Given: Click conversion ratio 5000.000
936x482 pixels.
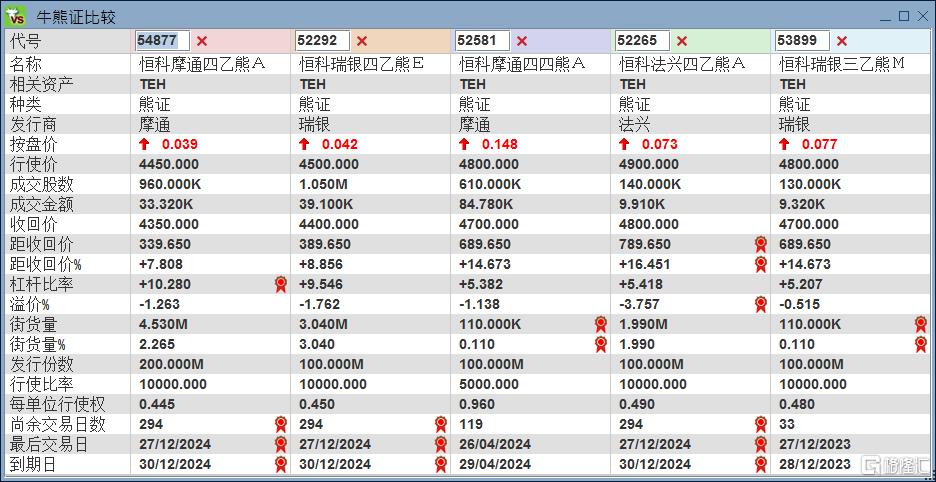Looking at the screenshot, I should (489, 384).
